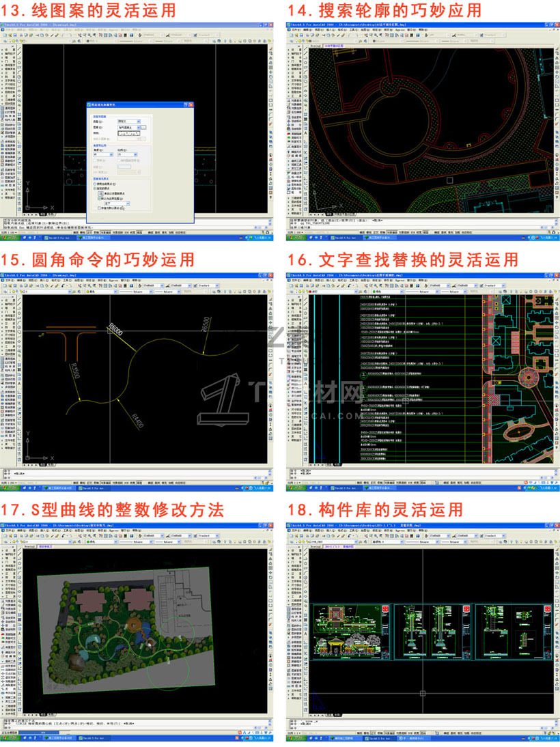Click help question-mark icon on hatch dialog title
Image resolution: width=560 pixels, height=747 pixels.
click(x=186, y=104)
